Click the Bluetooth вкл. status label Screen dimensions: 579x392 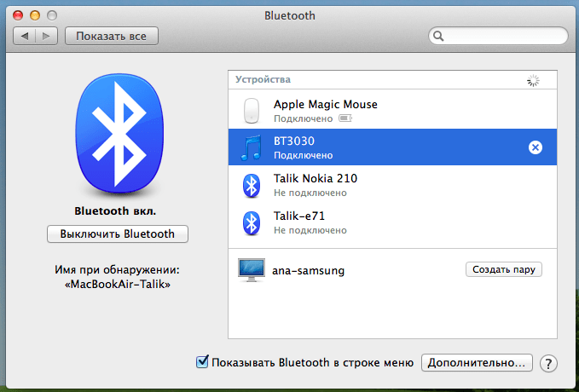click(x=115, y=211)
